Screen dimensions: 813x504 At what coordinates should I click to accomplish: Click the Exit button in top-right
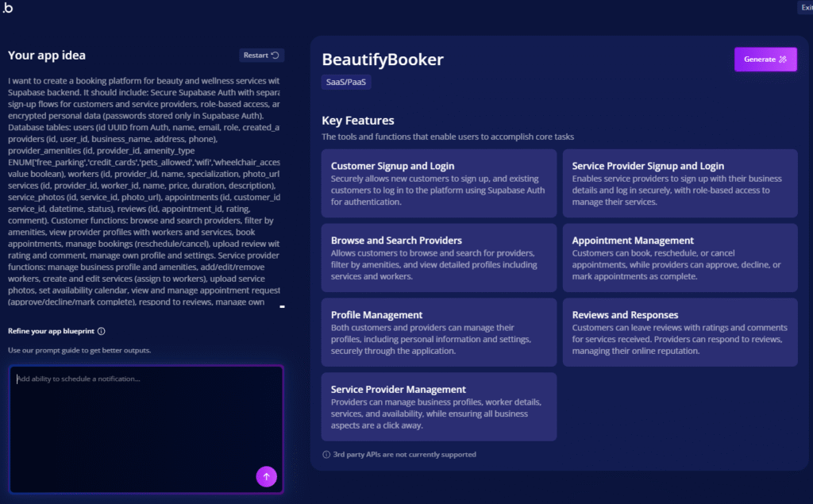tap(805, 8)
